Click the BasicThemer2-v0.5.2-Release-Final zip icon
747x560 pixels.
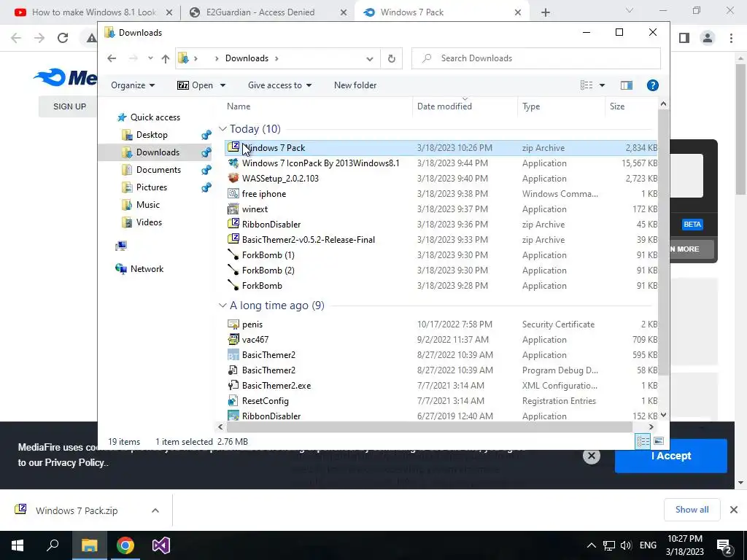tap(233, 239)
